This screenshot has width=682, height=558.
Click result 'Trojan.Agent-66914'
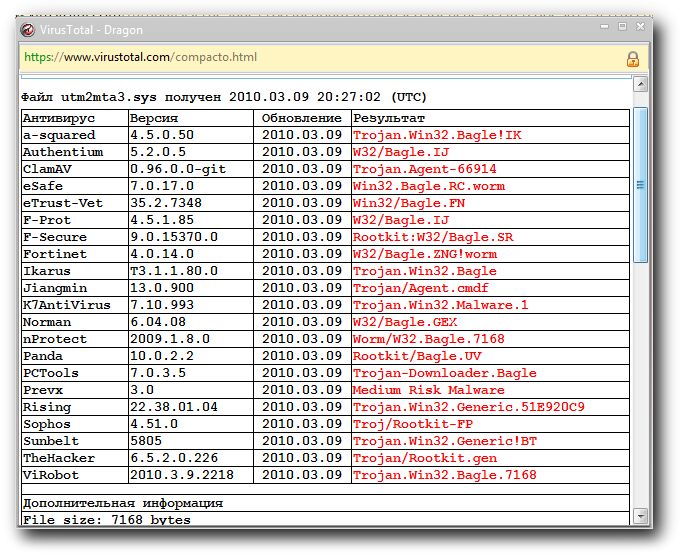[x=425, y=169]
